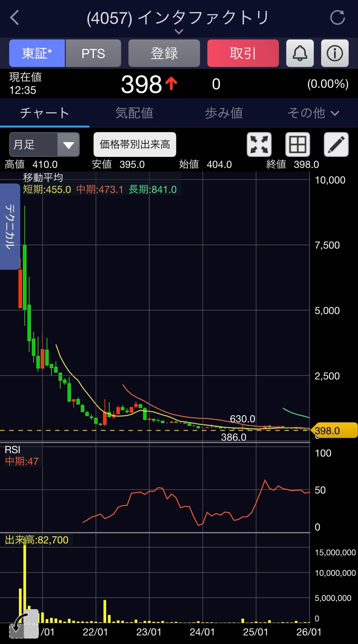
Task: Toggle 価格帯別出来高 display
Action: [135, 144]
